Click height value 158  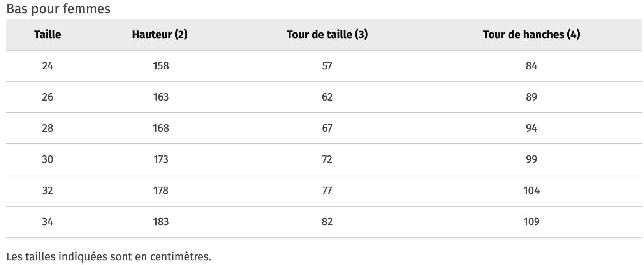[161, 66]
